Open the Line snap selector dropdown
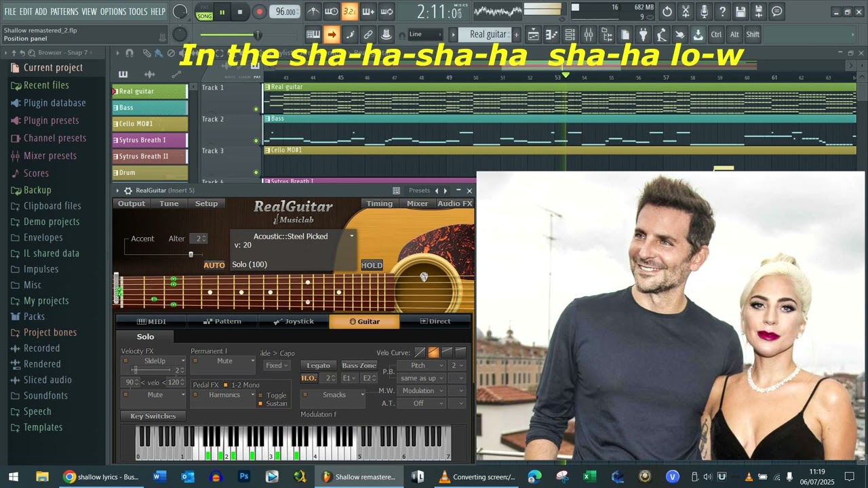Screen dimensions: 868x488 point(424,35)
